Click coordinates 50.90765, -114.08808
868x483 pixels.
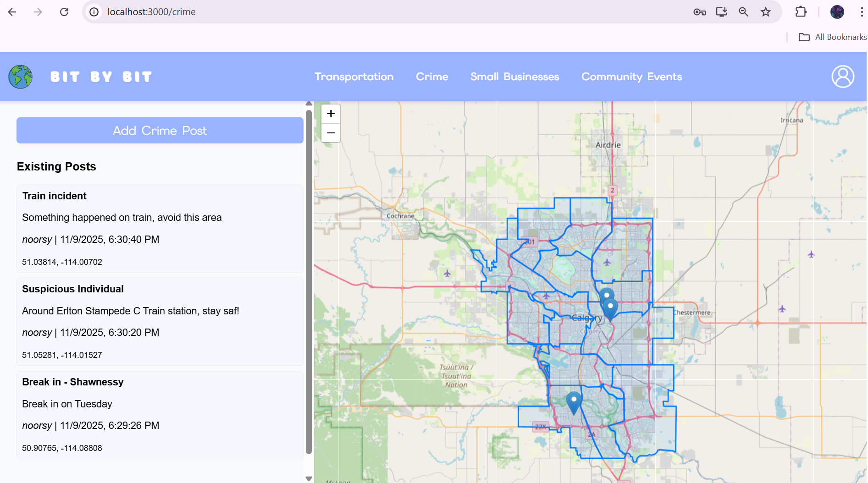pos(62,448)
